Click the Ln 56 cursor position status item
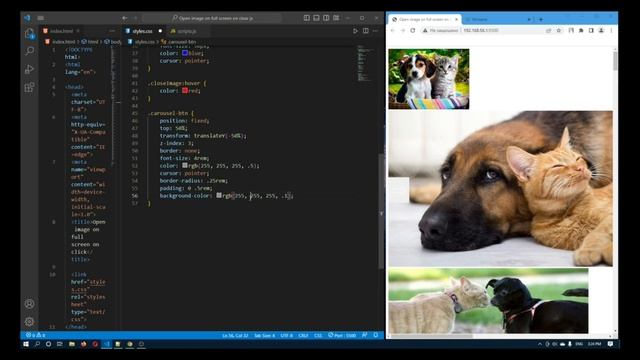Viewport: 640px width, 360px height. tap(235, 335)
